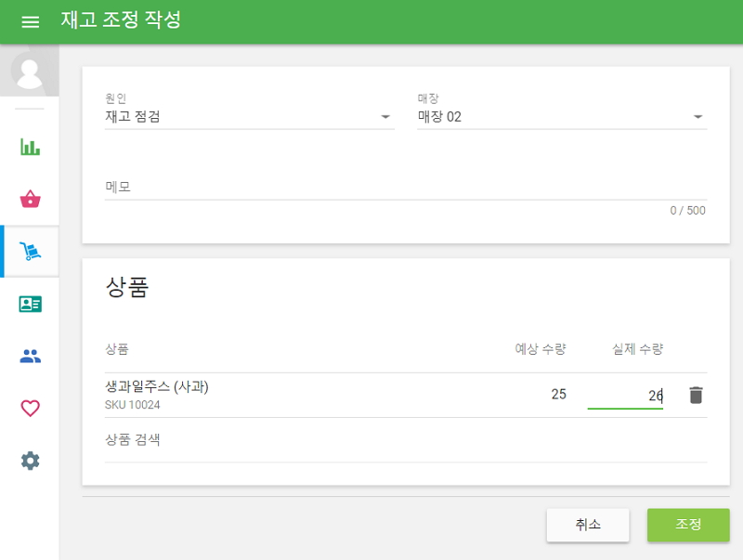Select the reports bar chart icon

pyautogui.click(x=29, y=147)
